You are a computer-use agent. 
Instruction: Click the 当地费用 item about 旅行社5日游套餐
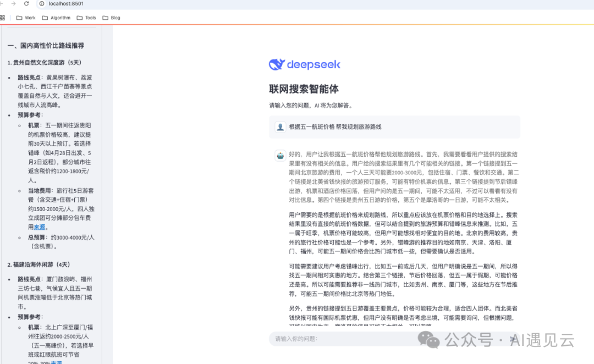(61, 209)
